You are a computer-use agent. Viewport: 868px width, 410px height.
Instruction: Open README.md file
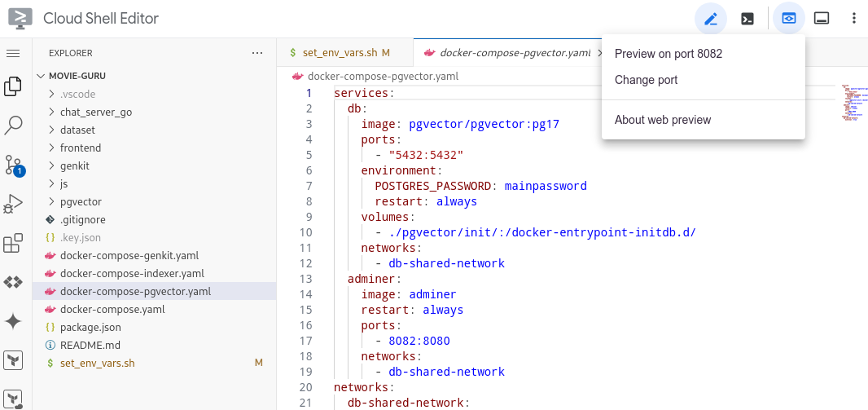[155, 345]
